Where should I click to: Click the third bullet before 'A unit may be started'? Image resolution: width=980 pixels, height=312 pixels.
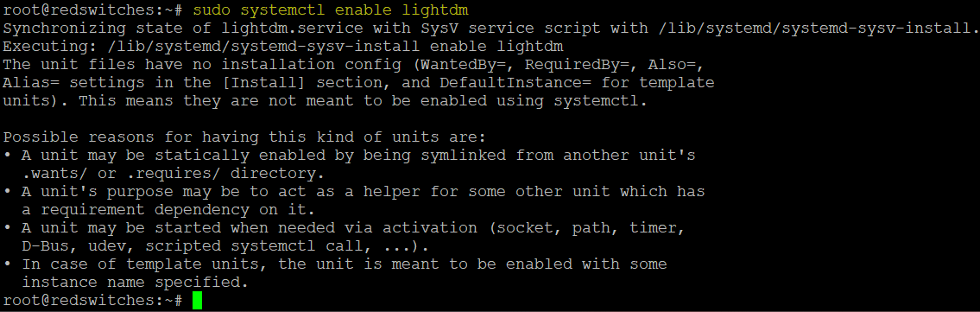pos(7,228)
